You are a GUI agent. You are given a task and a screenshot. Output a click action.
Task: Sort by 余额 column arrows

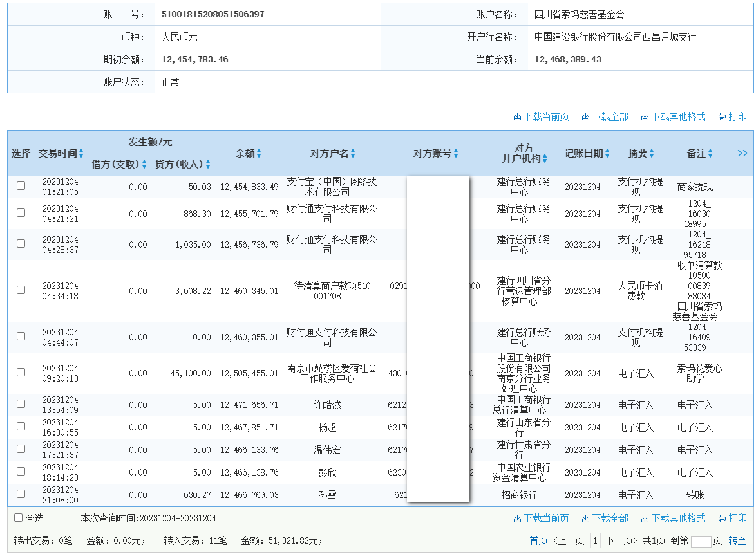click(x=259, y=153)
